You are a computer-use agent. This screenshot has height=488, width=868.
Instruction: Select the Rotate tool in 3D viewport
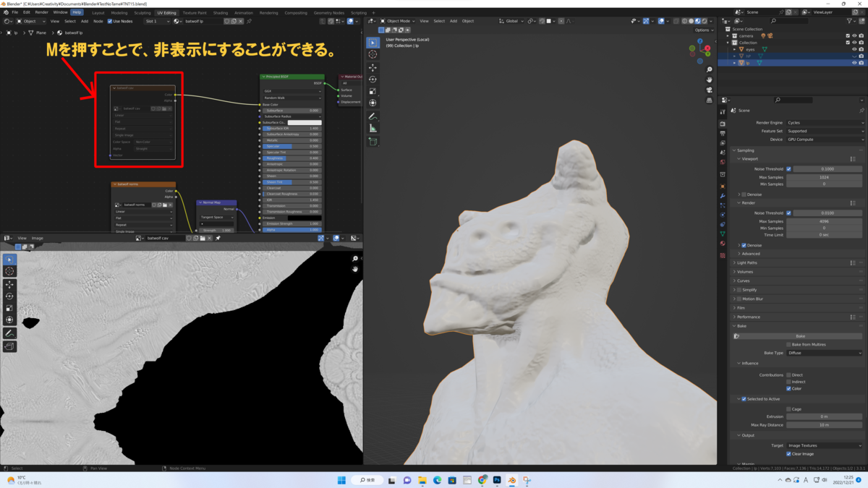[373, 80]
